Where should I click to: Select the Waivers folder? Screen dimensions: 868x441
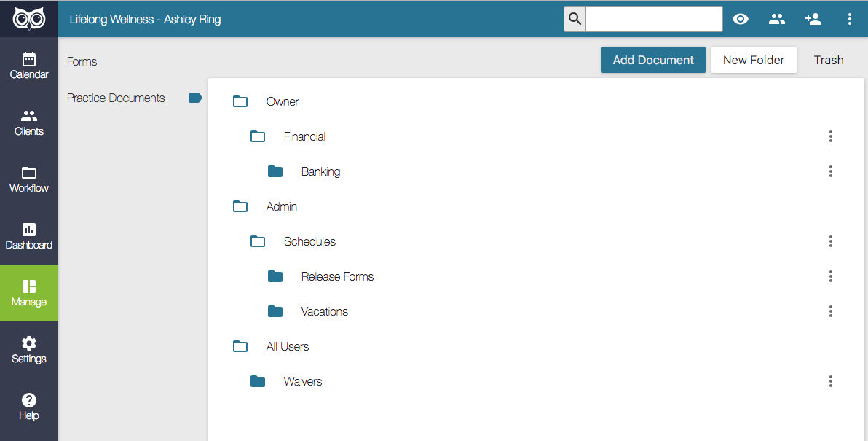click(x=304, y=381)
